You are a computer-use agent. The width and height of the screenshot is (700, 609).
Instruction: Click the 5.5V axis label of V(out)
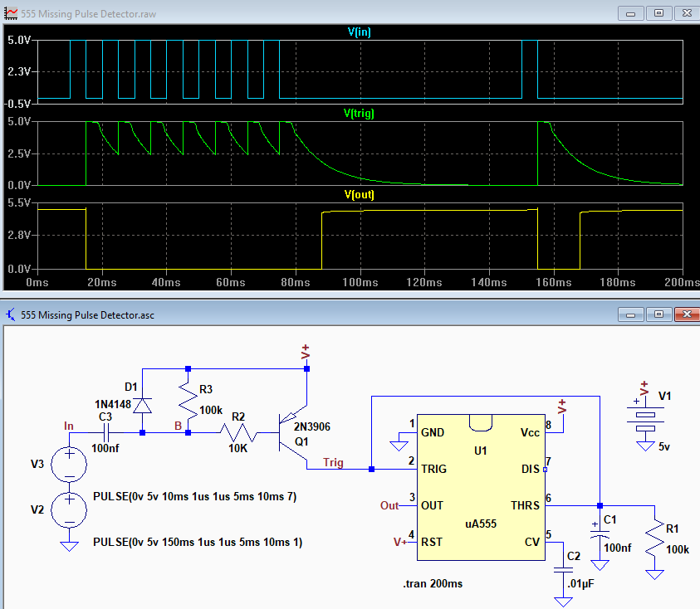pos(18,203)
